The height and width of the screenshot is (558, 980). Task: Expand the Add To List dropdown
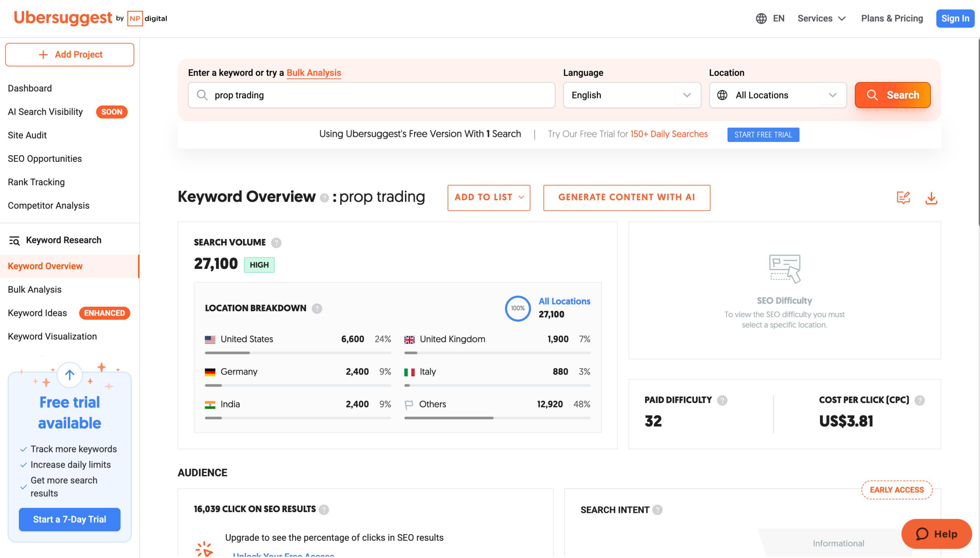click(488, 198)
